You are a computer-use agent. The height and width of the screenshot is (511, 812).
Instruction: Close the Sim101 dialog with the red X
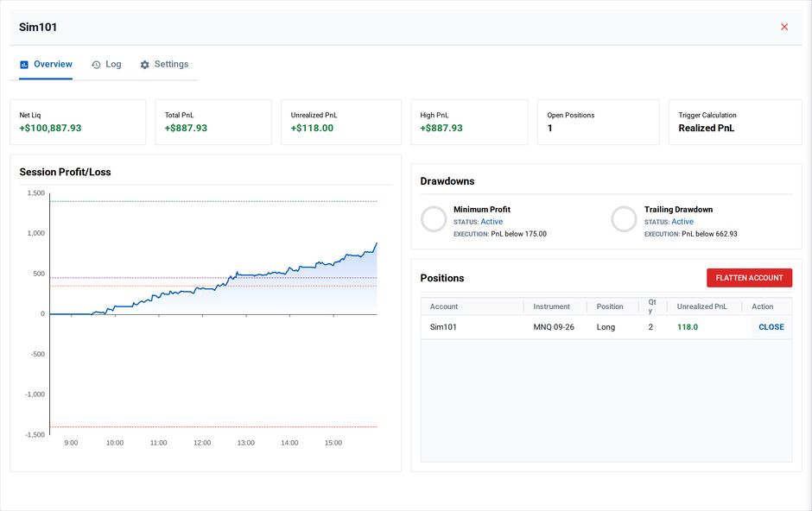coord(784,27)
